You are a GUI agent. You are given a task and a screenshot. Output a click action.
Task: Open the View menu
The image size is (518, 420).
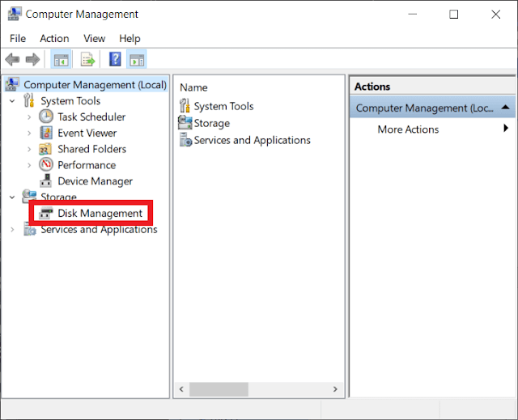(94, 39)
